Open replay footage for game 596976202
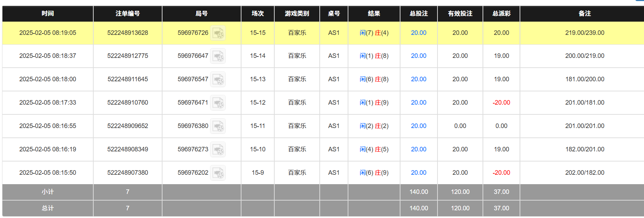This screenshot has width=644, height=218. (x=218, y=172)
